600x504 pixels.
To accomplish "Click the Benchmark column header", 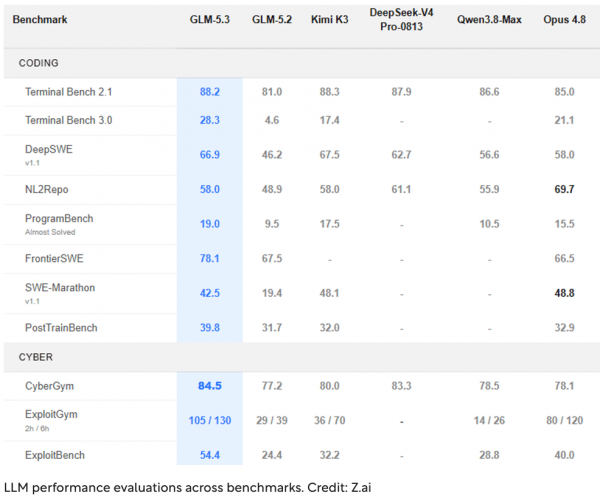I will pyautogui.click(x=40, y=20).
